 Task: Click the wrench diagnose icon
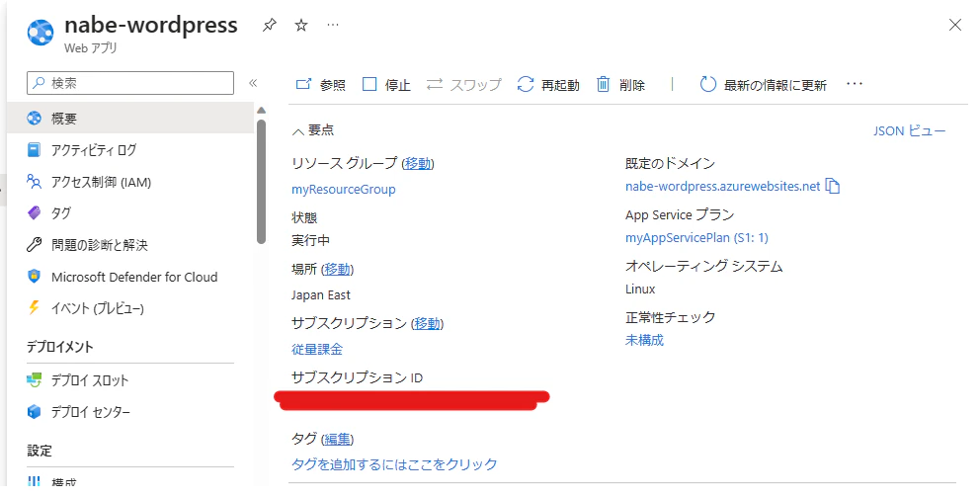(x=35, y=245)
